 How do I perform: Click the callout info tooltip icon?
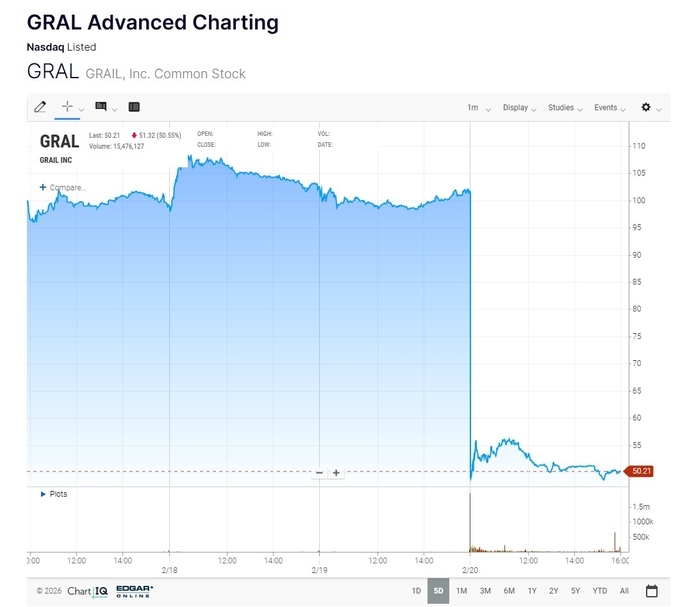pyautogui.click(x=101, y=106)
